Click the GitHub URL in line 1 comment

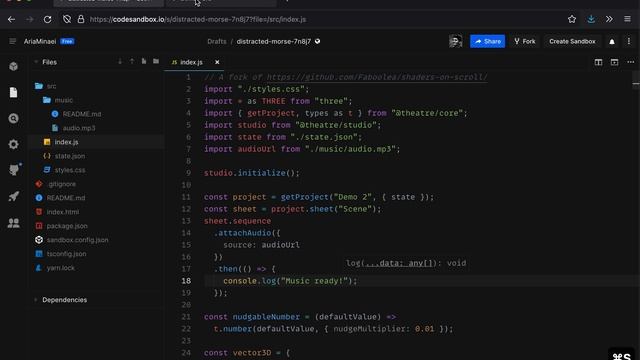(x=377, y=77)
